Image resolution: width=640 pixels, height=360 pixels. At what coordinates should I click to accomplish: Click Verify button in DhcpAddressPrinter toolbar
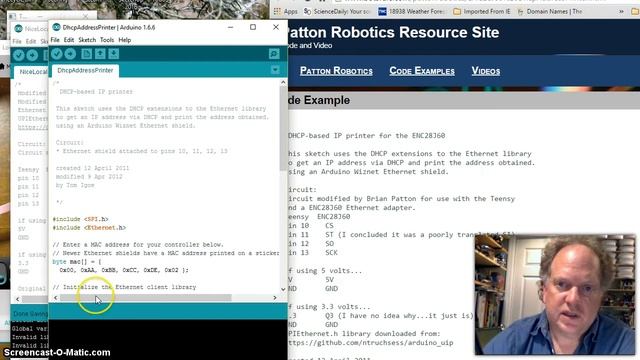point(57,54)
